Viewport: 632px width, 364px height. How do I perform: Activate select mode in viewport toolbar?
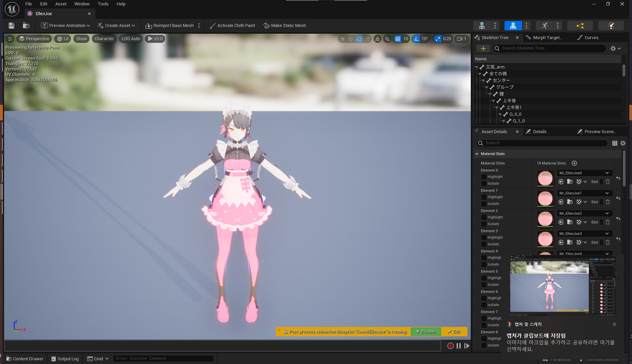click(x=343, y=39)
